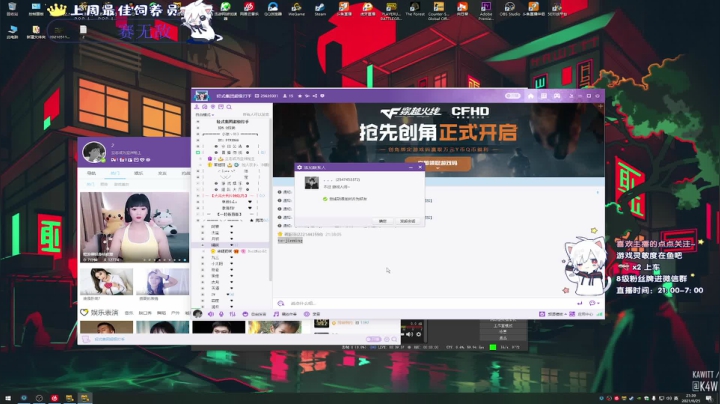
Task: Click the expand arrow under the CFHD banner button
Action: tap(438, 169)
